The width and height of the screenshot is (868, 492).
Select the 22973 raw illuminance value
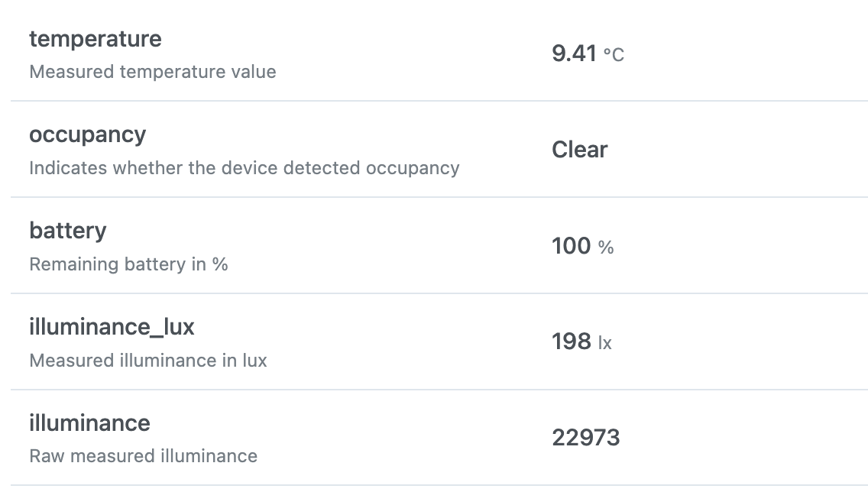pyautogui.click(x=586, y=438)
